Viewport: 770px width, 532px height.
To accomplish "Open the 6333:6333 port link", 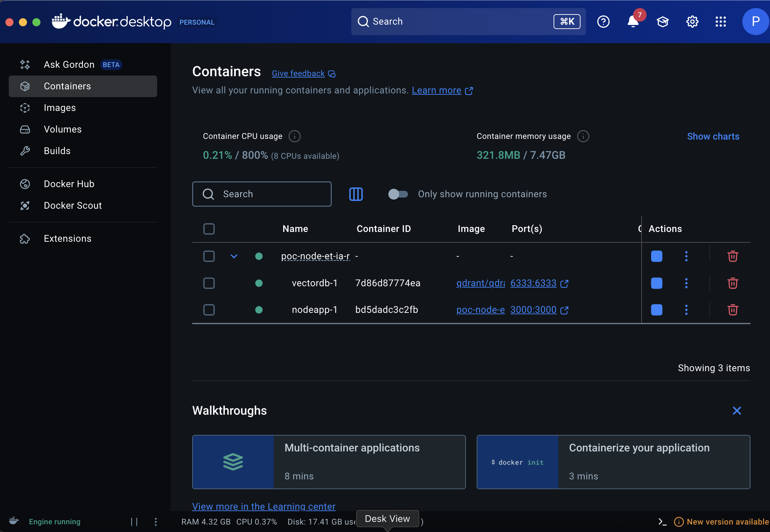I will (x=533, y=283).
